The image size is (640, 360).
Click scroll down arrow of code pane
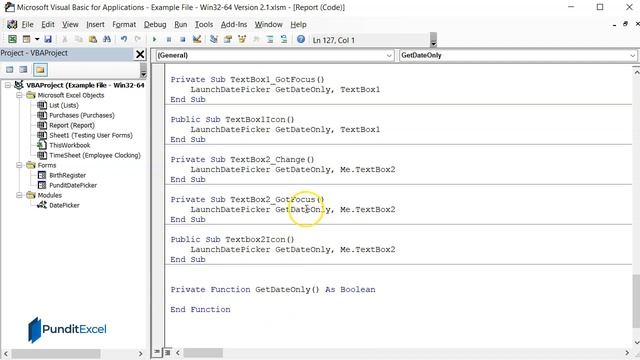click(636, 343)
